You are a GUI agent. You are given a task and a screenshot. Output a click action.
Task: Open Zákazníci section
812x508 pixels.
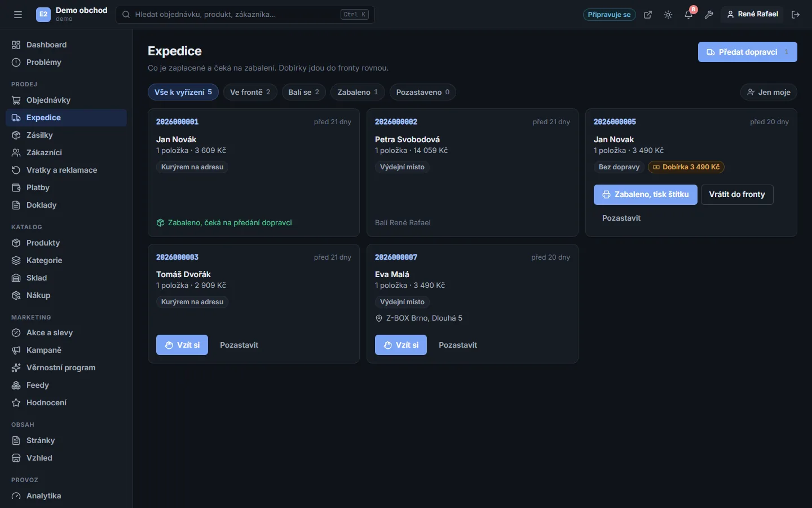66,152
